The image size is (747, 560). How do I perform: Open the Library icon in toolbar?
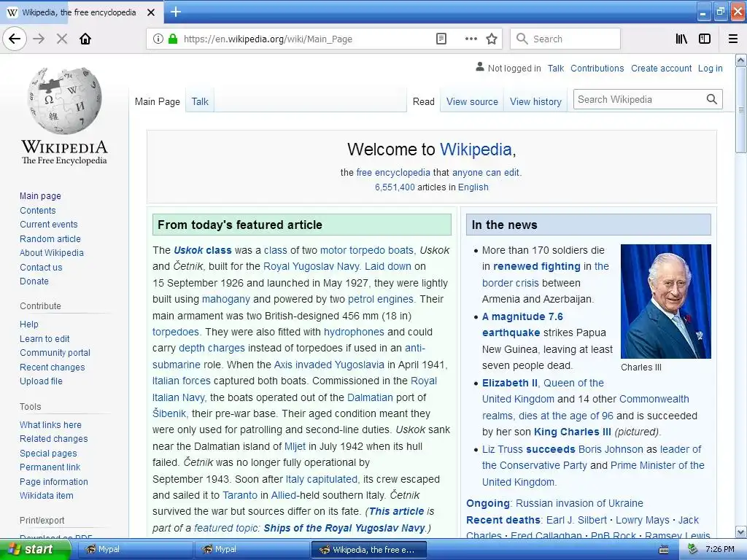coord(681,39)
